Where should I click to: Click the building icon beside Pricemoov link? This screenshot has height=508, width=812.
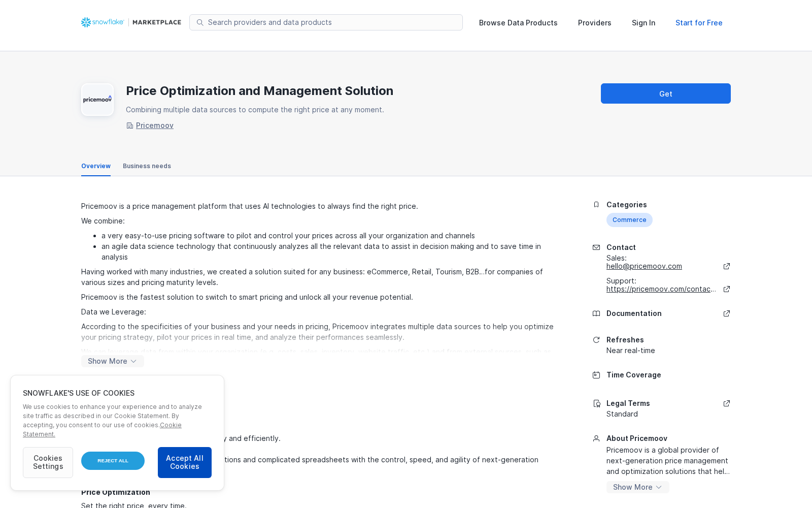coord(129,125)
